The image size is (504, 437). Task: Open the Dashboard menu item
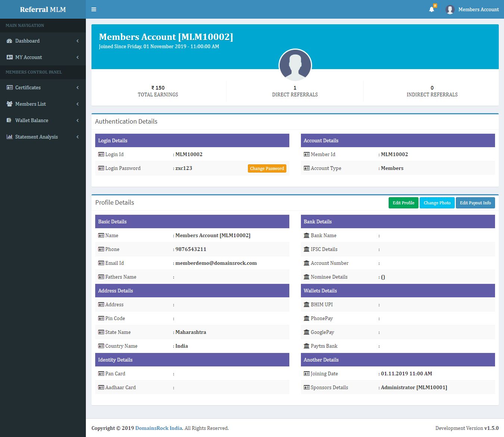(x=43, y=41)
